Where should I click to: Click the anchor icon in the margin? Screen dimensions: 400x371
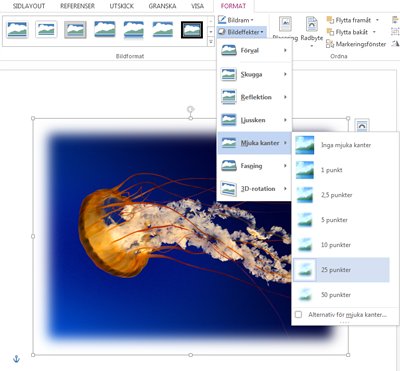(x=16, y=359)
